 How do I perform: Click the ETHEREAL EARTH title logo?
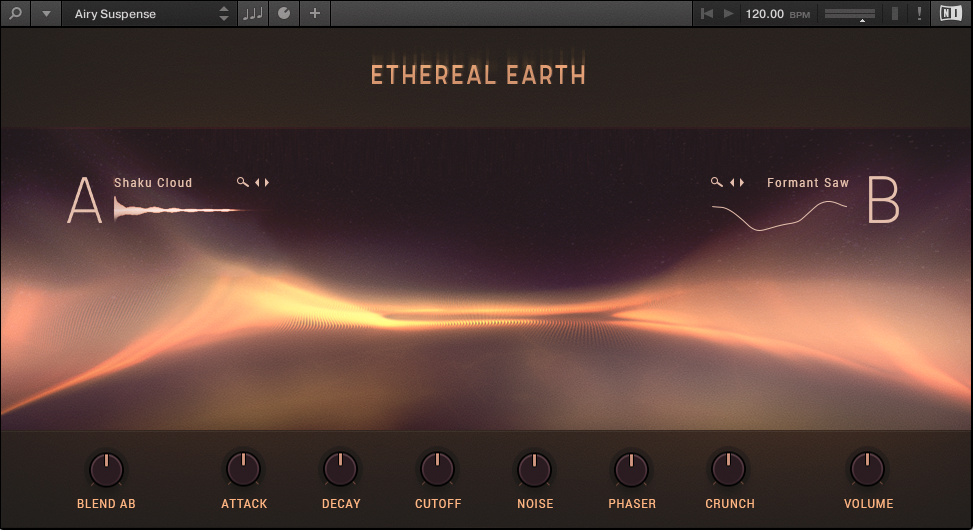(478, 75)
